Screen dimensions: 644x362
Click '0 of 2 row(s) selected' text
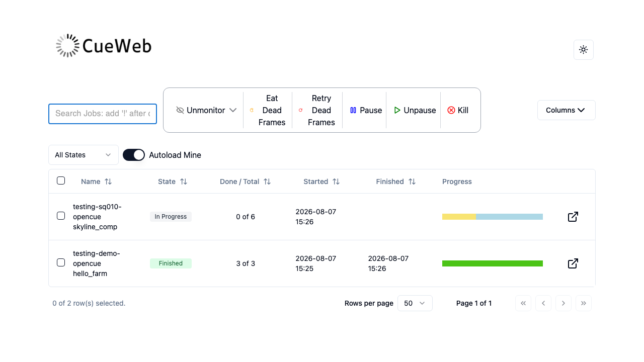pyautogui.click(x=89, y=303)
